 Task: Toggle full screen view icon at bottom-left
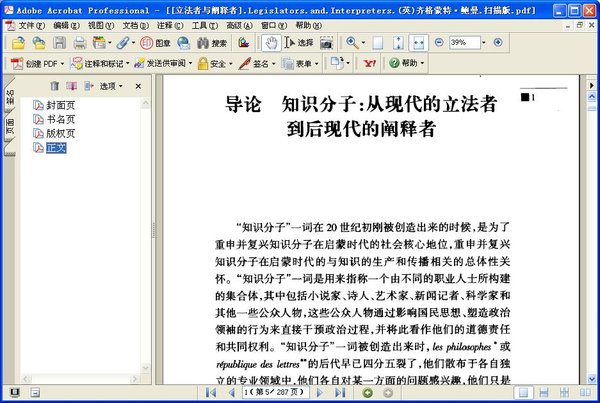click(x=15, y=392)
